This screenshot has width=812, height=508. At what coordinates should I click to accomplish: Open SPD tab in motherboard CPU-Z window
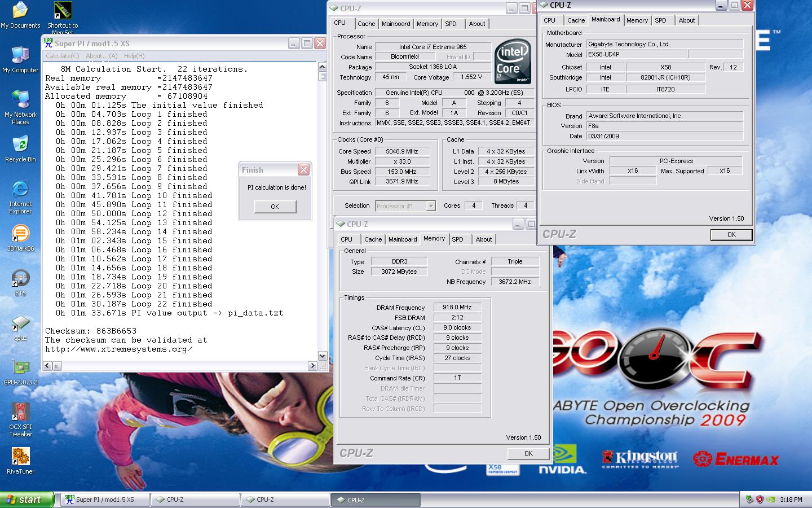click(x=660, y=20)
